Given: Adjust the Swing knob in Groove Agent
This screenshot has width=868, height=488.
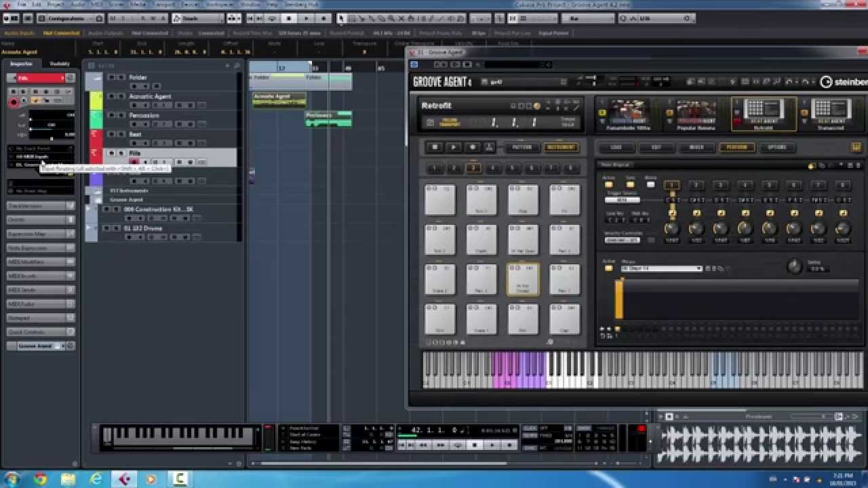Looking at the screenshot, I should click(793, 266).
